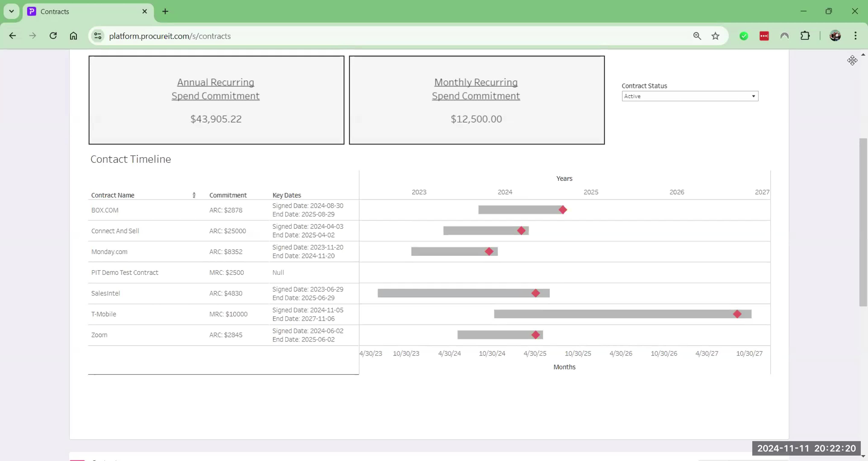Select the SalesIntel contract
The height and width of the screenshot is (461, 868).
click(105, 293)
